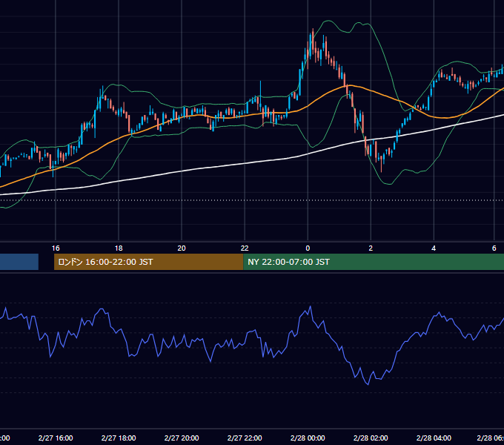Select the ロンドン 16:00-22:00 JST session bar
Viewport: 504px width, 445px height.
point(149,262)
